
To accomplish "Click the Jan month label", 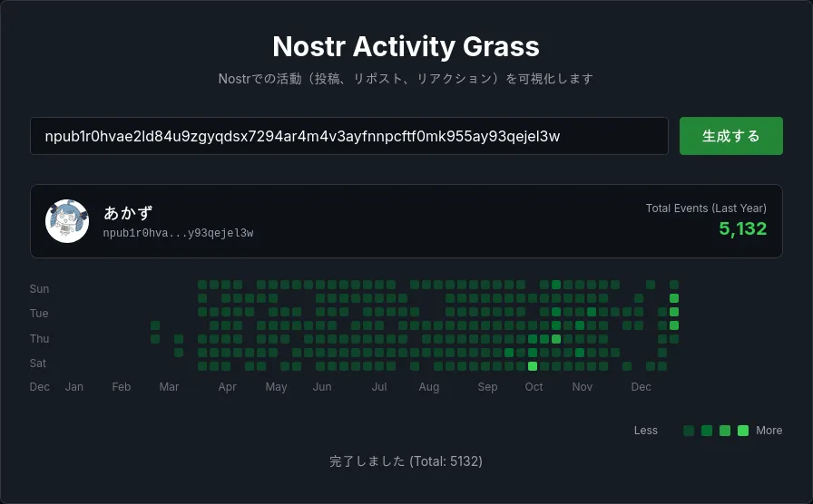I will coord(74,387).
